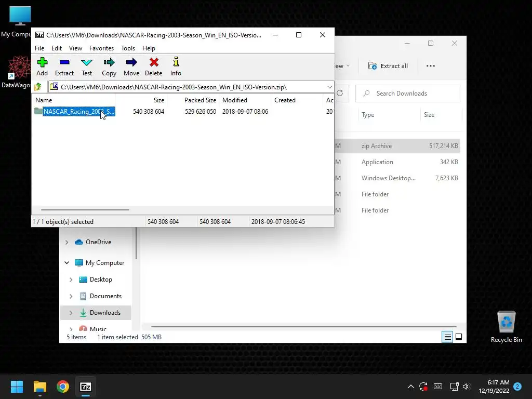Click the 7-Zip horizontal scrollbar

coord(85,210)
